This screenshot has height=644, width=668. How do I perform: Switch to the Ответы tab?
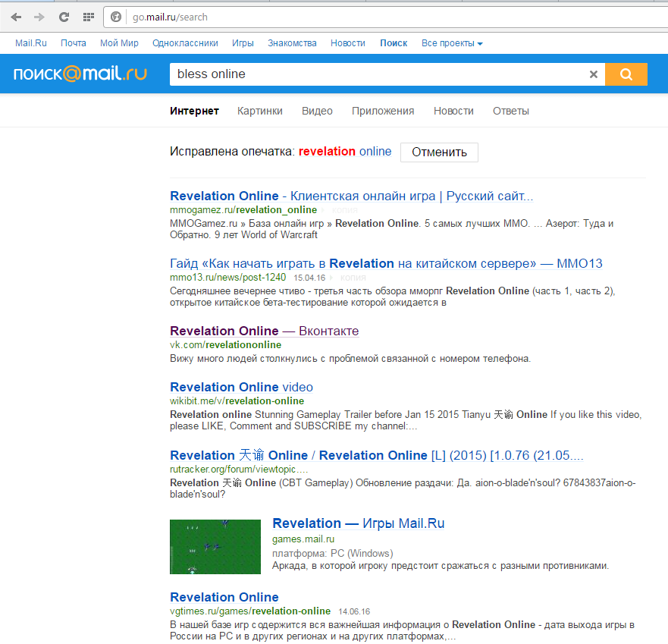point(511,111)
